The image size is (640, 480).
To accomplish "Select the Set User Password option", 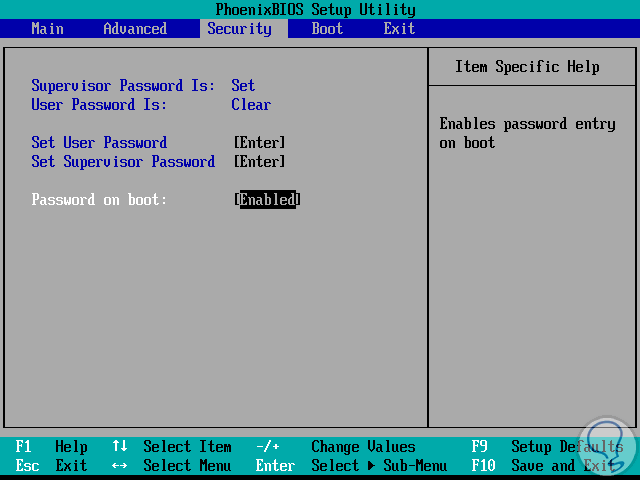I will click(99, 142).
